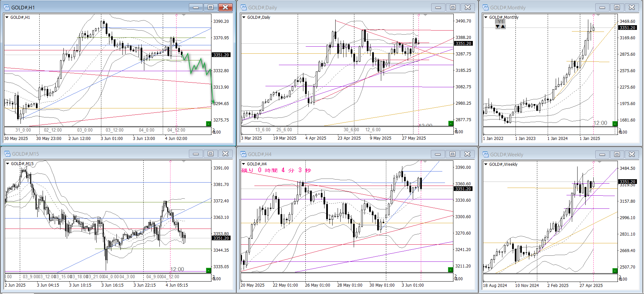This screenshot has height=294, width=644.
Task: Click the 3351.20 price label in M15 chart
Action: tap(221, 238)
